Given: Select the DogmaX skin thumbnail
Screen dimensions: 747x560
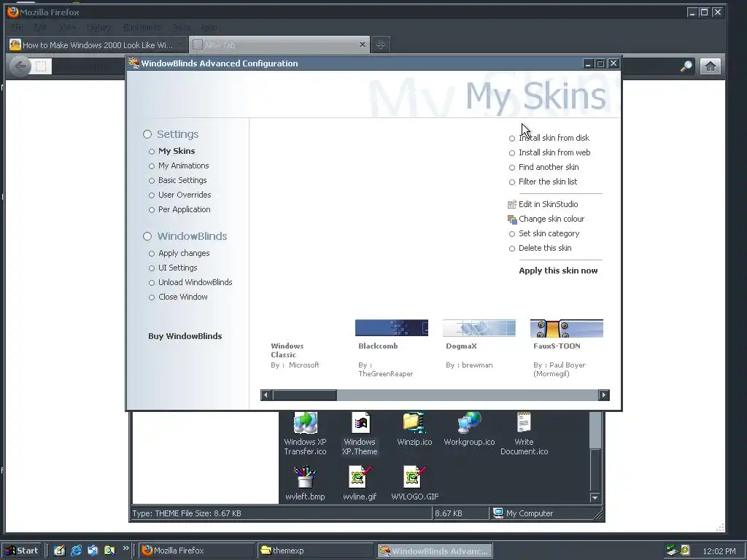Looking at the screenshot, I should click(x=479, y=328).
